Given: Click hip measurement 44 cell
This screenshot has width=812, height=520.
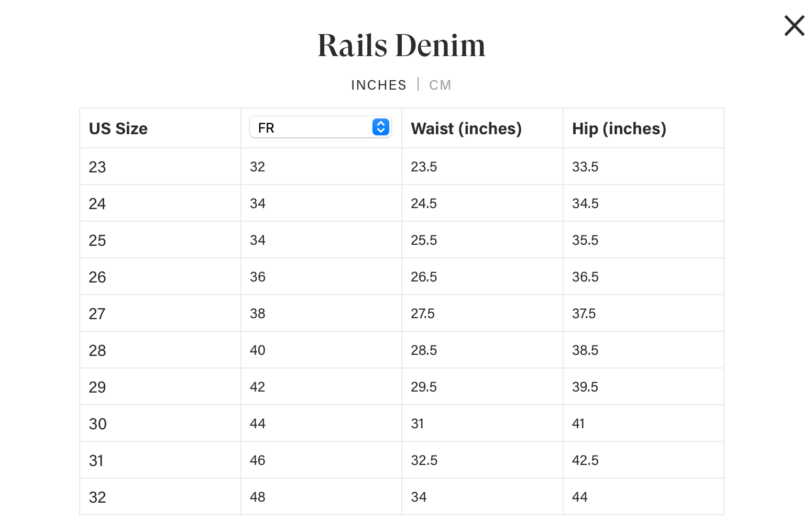Looking at the screenshot, I should (580, 497).
